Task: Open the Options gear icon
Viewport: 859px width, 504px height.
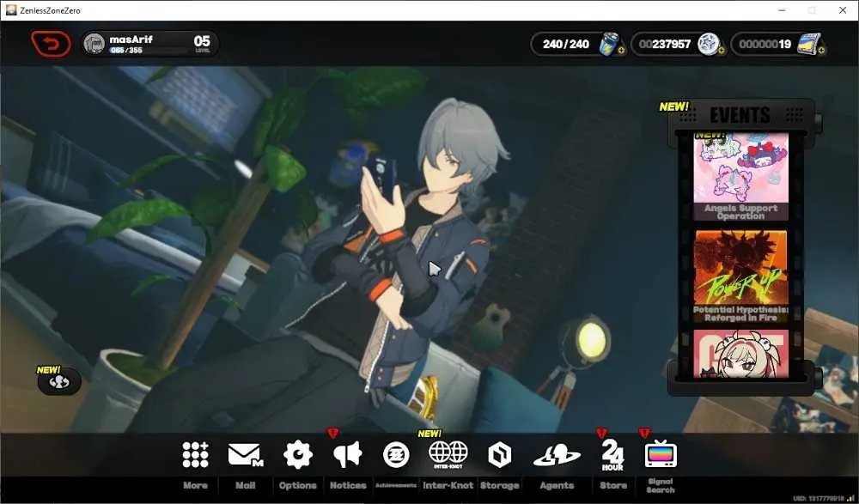Action: (297, 455)
